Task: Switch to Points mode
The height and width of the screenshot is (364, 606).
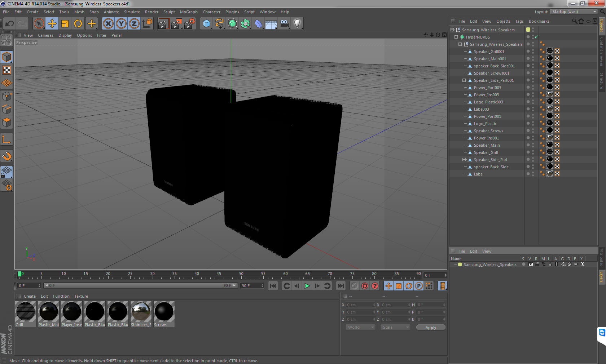Action: 6,96
